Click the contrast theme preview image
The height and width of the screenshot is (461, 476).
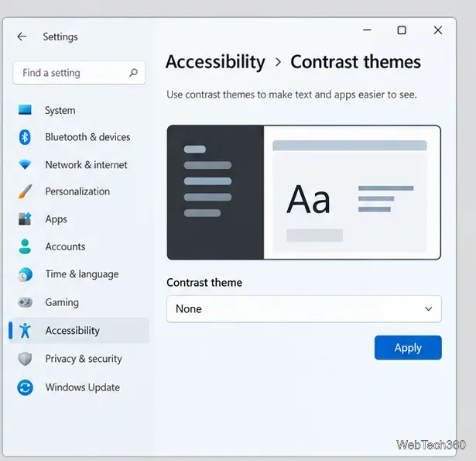(x=304, y=192)
